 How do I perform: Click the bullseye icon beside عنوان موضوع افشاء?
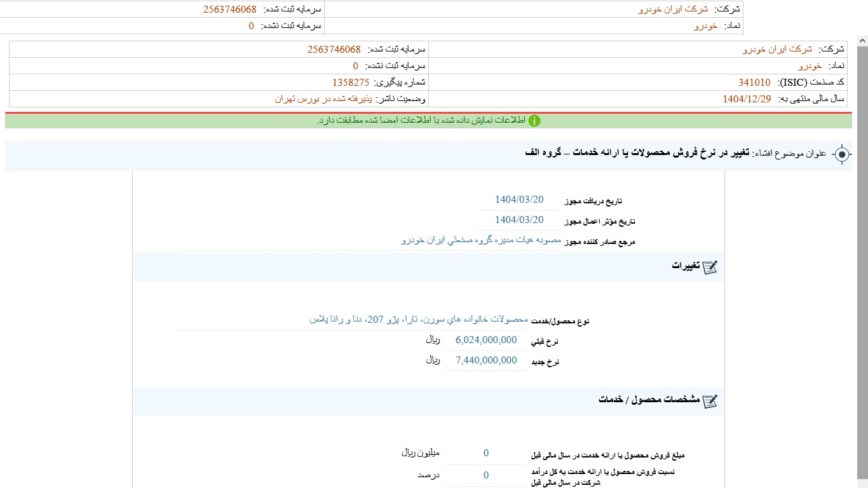coord(842,154)
